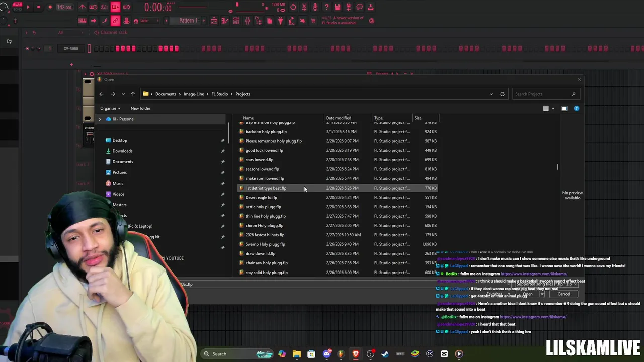The image size is (644, 362).
Task: Open Music in the navigation pane
Action: point(118,183)
